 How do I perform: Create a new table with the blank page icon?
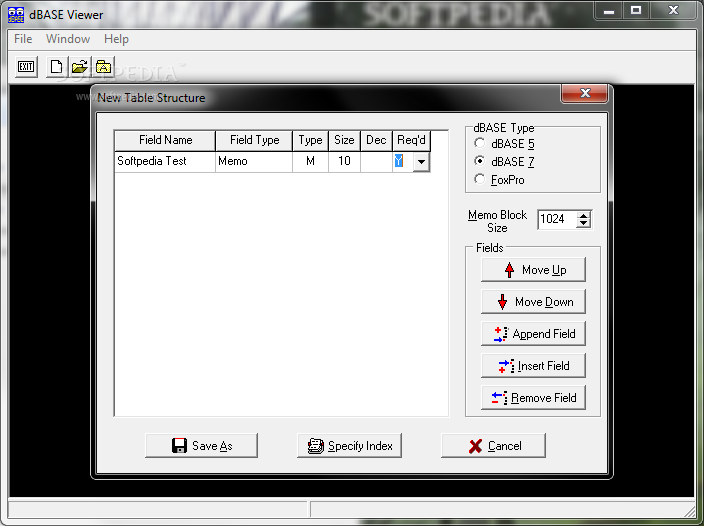(x=57, y=67)
